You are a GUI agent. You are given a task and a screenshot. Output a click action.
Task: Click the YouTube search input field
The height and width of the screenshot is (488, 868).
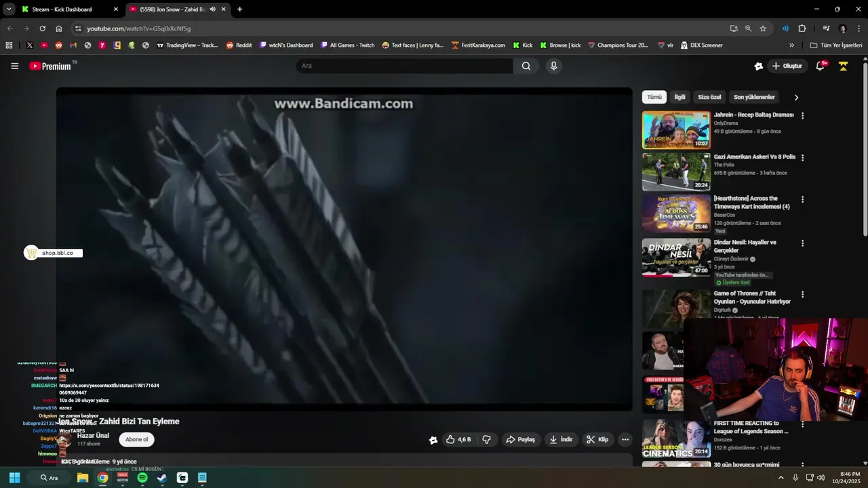(x=404, y=66)
